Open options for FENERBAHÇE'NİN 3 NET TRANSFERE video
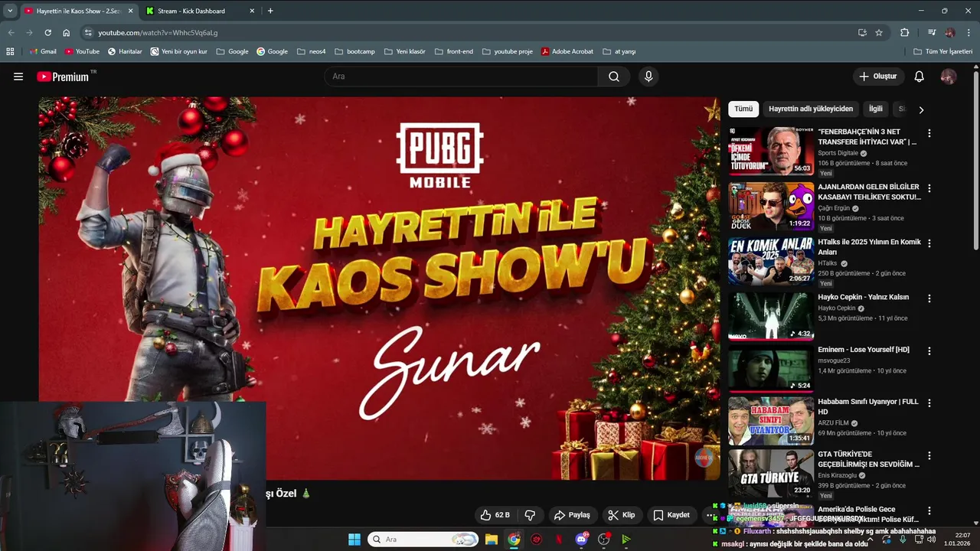This screenshot has height=551, width=980. click(929, 133)
